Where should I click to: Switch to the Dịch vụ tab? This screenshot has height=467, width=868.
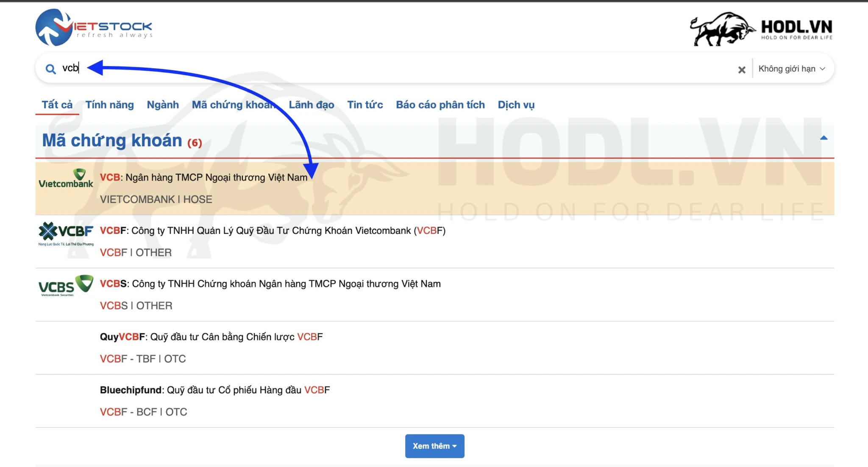[x=516, y=105]
